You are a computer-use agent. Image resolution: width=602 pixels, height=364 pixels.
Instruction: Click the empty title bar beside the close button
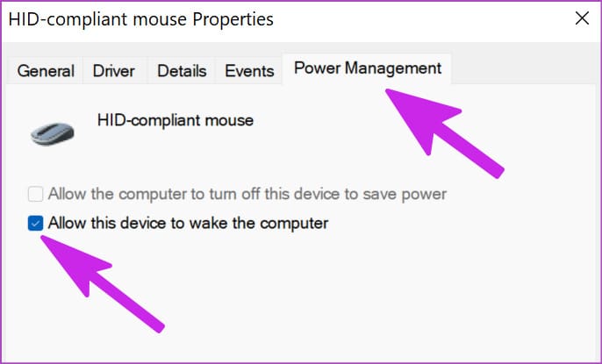tap(422, 19)
